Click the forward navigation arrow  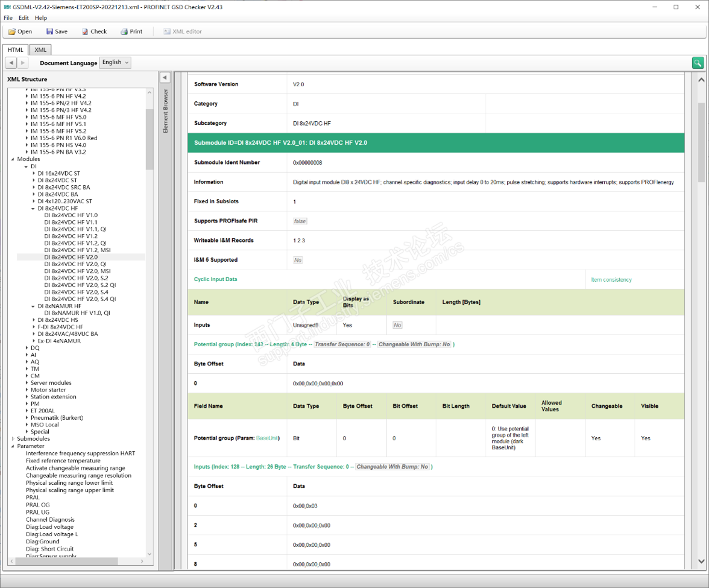[x=23, y=63]
